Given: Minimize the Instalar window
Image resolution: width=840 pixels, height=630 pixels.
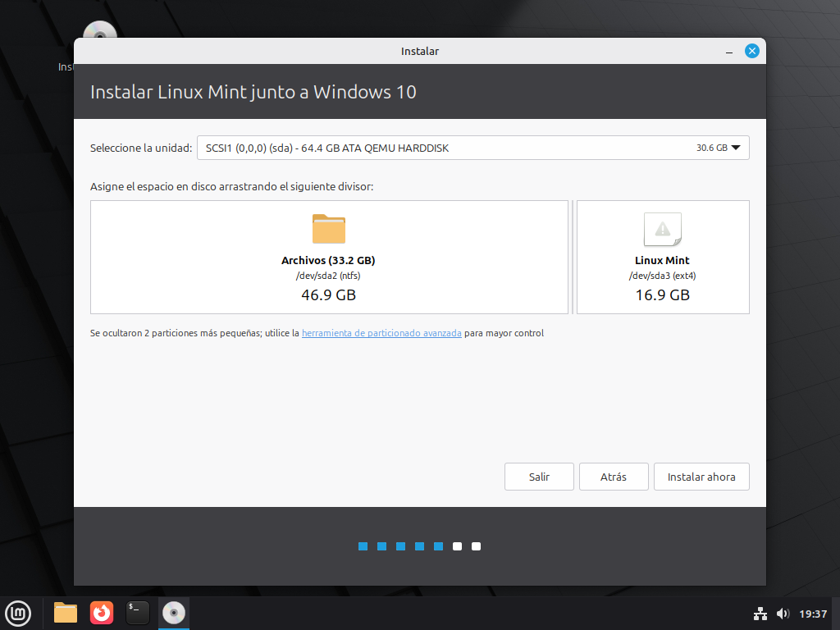Looking at the screenshot, I should point(729,52).
